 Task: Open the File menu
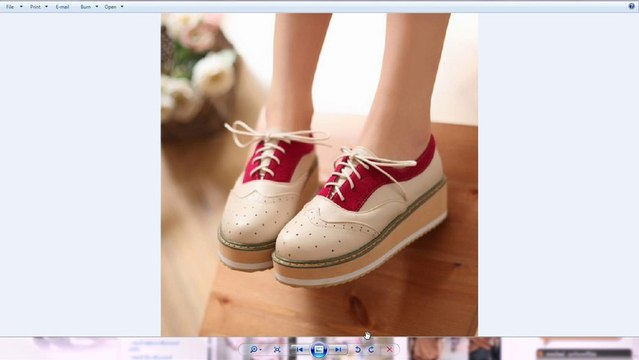(10, 7)
